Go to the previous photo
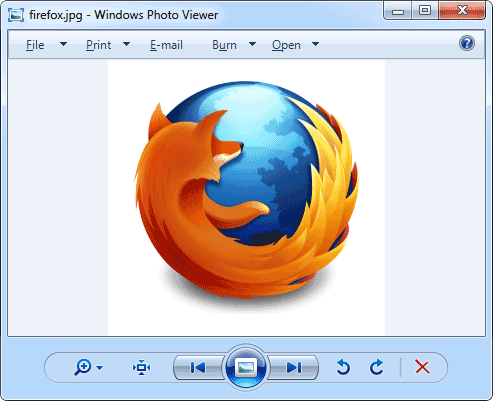The width and height of the screenshot is (493, 401). pos(199,367)
